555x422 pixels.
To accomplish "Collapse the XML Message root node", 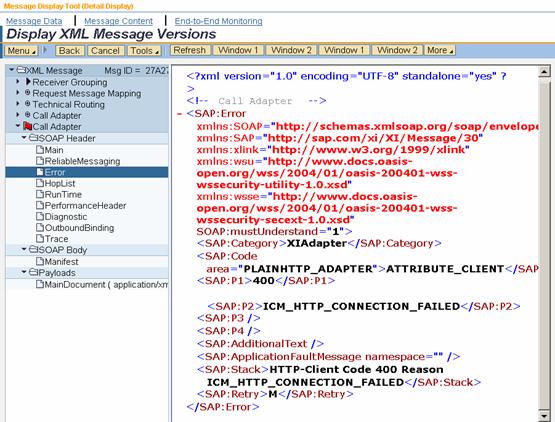I will click(11, 70).
